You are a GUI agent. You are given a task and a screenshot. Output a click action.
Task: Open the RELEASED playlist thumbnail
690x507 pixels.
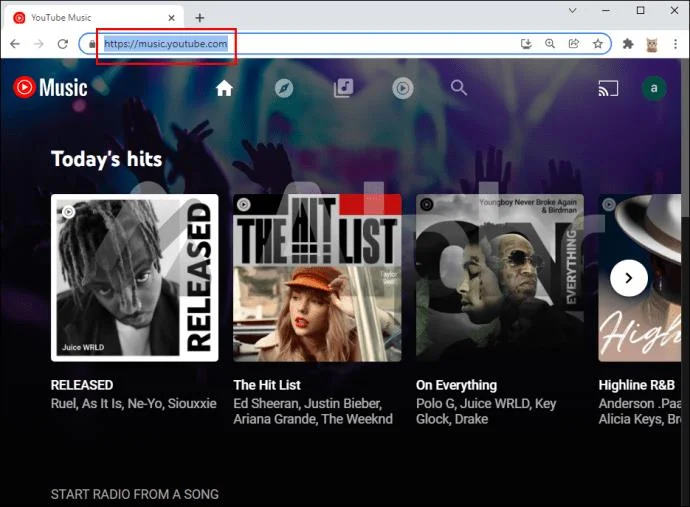[x=135, y=278]
